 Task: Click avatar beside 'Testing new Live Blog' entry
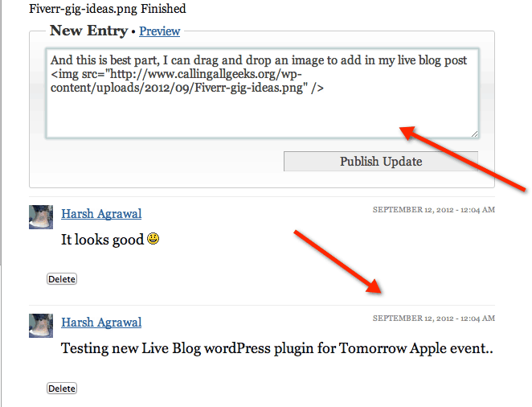41,326
